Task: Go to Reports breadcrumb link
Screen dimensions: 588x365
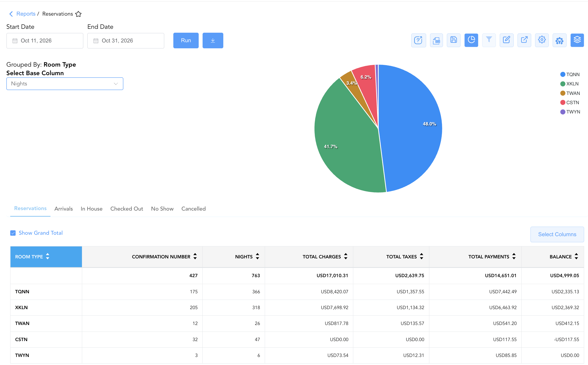Action: pyautogui.click(x=26, y=14)
